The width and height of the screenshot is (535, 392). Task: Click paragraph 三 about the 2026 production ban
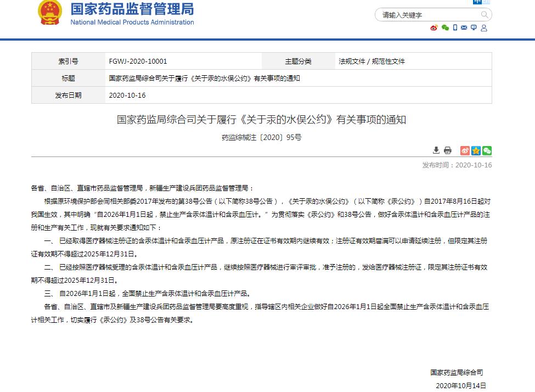[149, 293]
